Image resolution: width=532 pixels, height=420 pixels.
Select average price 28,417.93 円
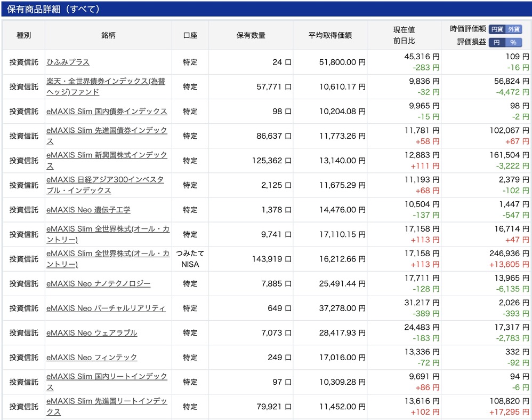point(342,332)
